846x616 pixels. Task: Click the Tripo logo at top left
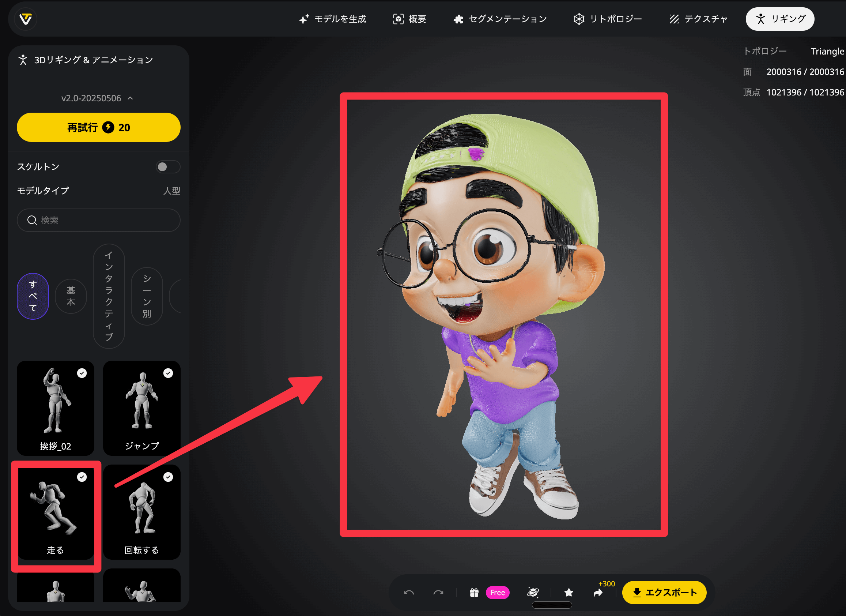pyautogui.click(x=26, y=19)
